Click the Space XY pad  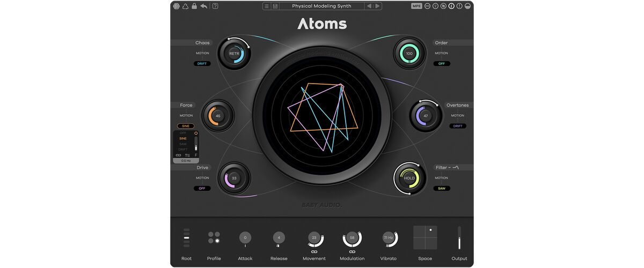pyautogui.click(x=425, y=237)
